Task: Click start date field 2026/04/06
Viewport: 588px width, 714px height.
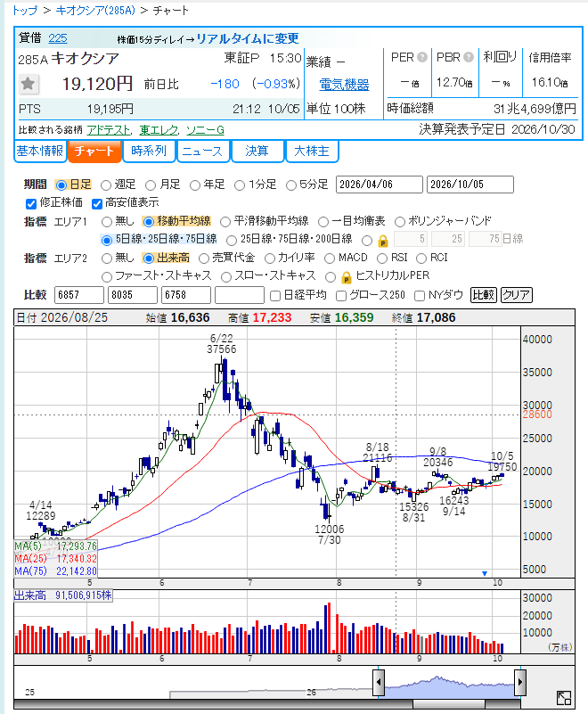Action: pyautogui.click(x=380, y=185)
